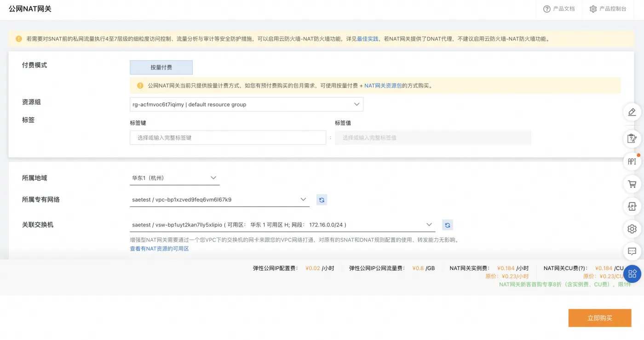Open the shopping cart icon in sidebar

632,184
